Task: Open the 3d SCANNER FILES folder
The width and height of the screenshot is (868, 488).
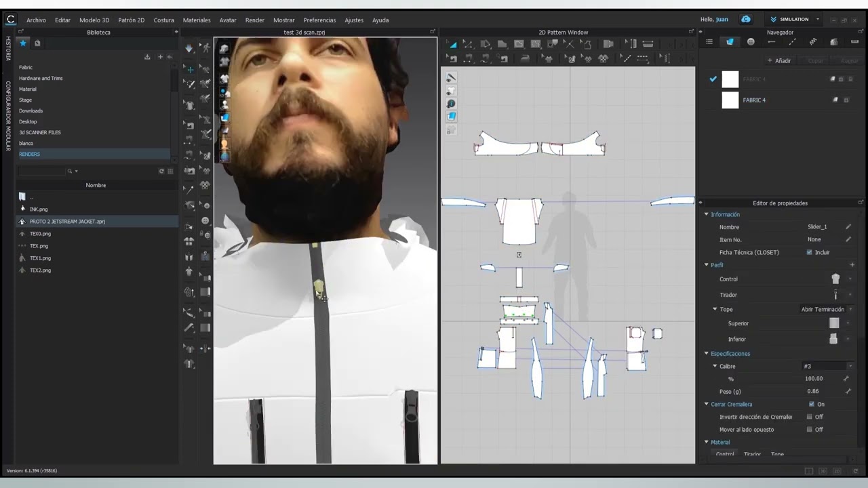Action: pos(40,132)
